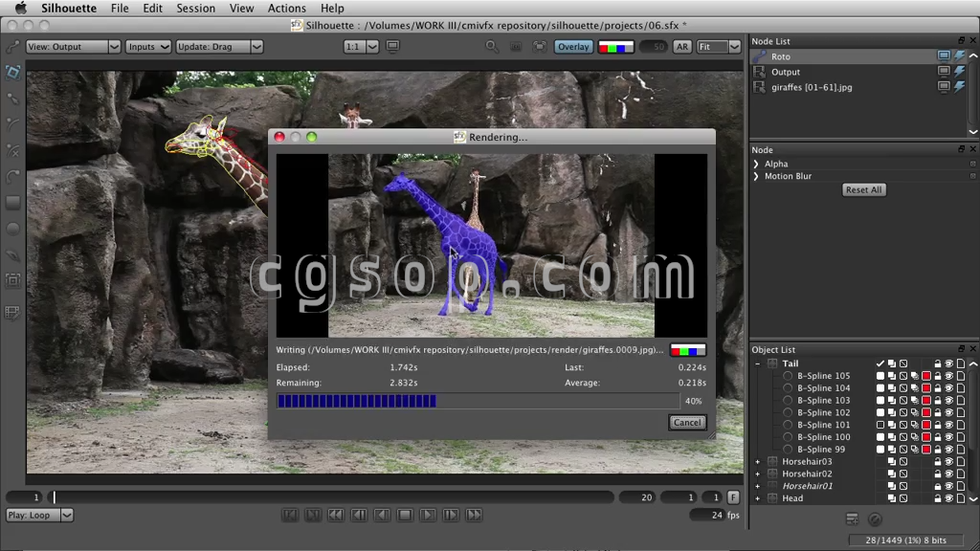Image resolution: width=980 pixels, height=551 pixels.
Task: Open the View Output dropdown
Action: [74, 46]
